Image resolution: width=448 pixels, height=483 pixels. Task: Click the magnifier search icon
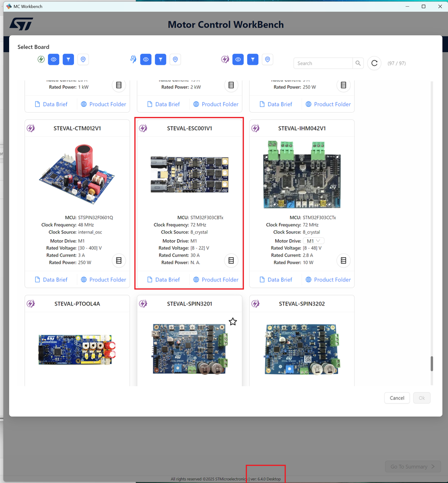(x=358, y=63)
